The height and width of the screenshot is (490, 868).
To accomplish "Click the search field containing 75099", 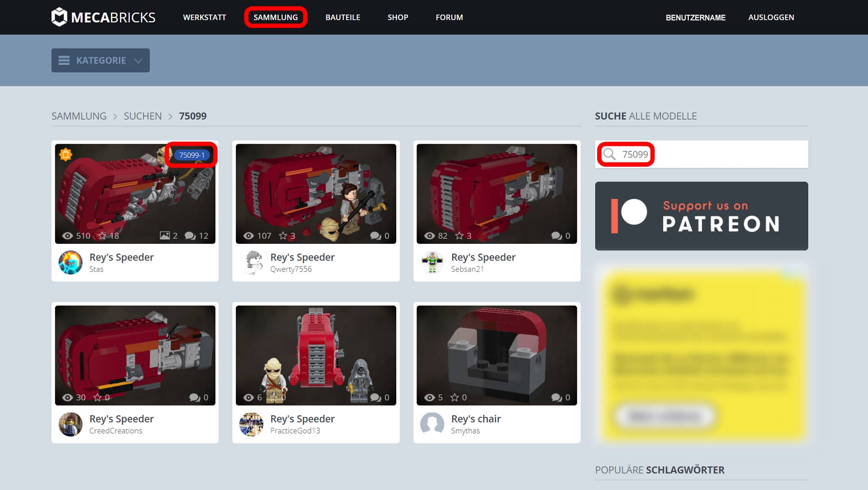I will pos(701,154).
